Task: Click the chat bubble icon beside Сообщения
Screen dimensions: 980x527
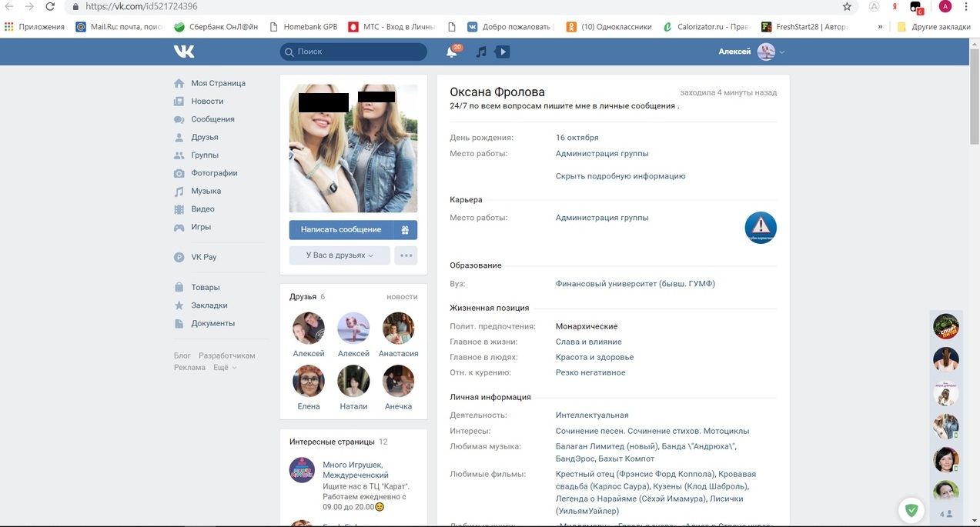Action: click(x=179, y=119)
